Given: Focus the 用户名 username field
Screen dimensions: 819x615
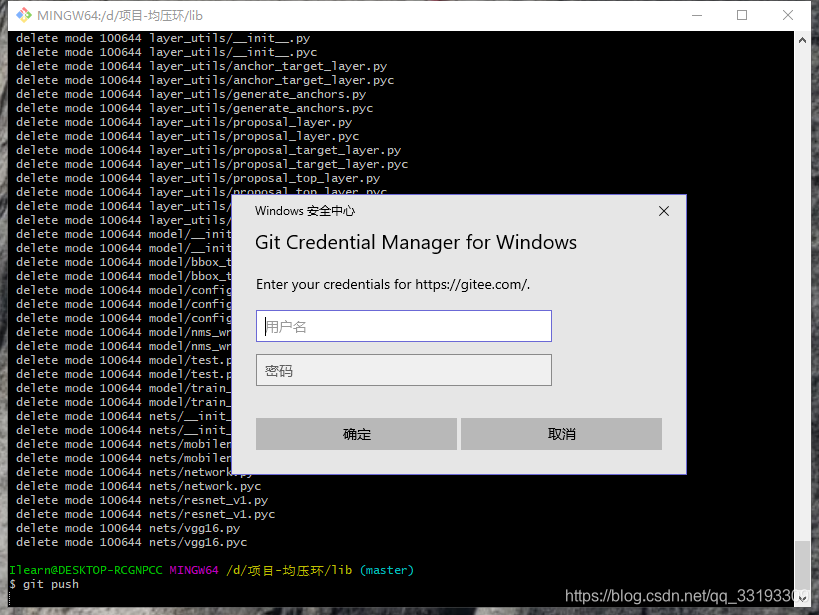Looking at the screenshot, I should tap(404, 326).
